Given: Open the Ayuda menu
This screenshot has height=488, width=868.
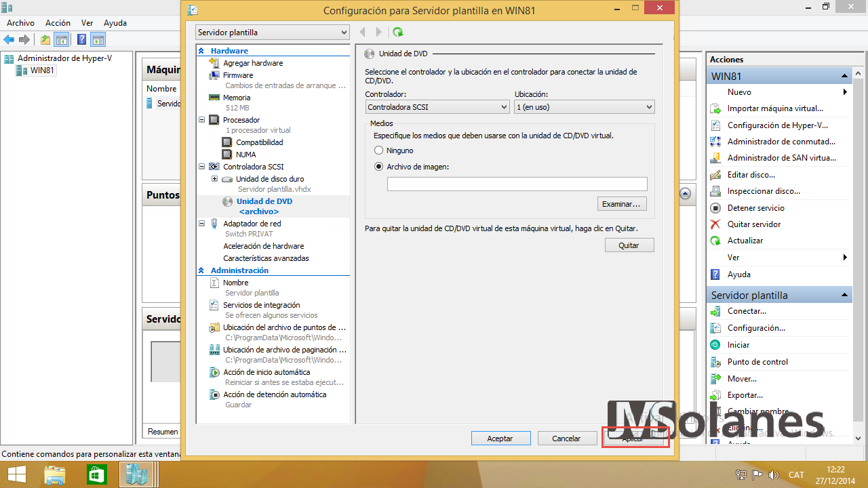Looking at the screenshot, I should click(115, 23).
